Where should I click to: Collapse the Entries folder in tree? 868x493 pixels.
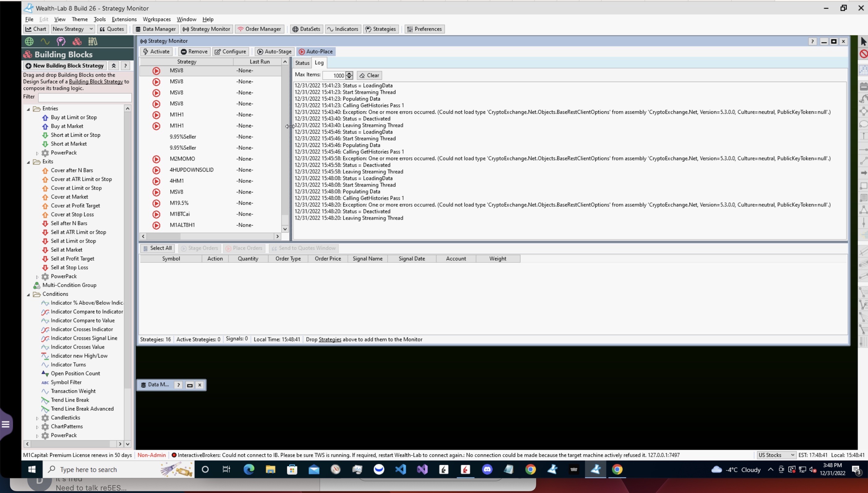(x=28, y=109)
